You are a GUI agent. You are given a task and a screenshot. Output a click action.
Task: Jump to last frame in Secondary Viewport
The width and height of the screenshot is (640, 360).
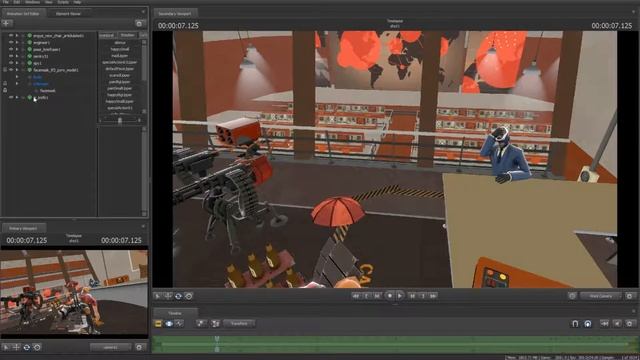click(x=433, y=296)
